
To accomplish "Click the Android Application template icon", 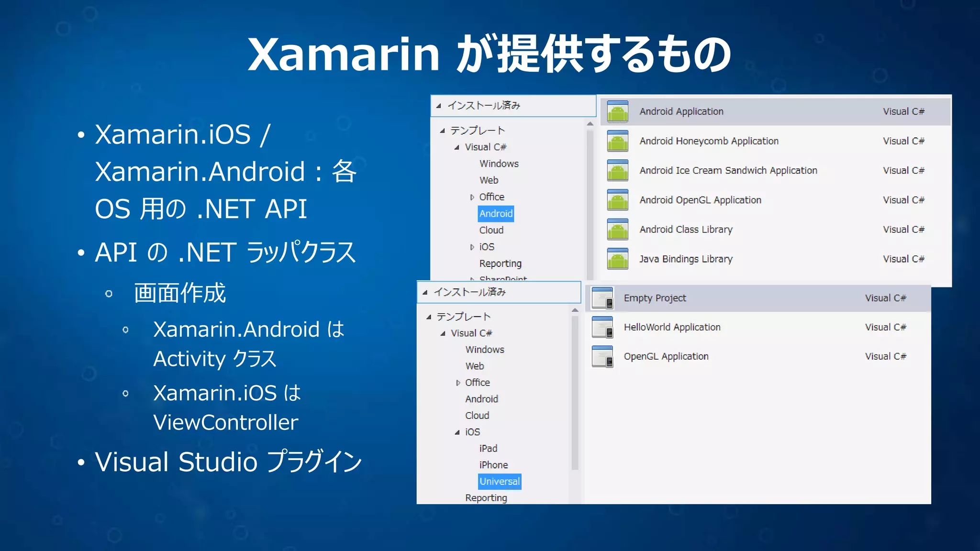I will [617, 111].
